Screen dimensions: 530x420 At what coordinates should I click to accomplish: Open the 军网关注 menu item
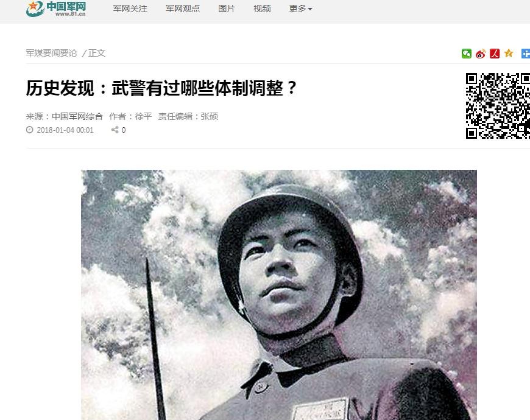(130, 9)
